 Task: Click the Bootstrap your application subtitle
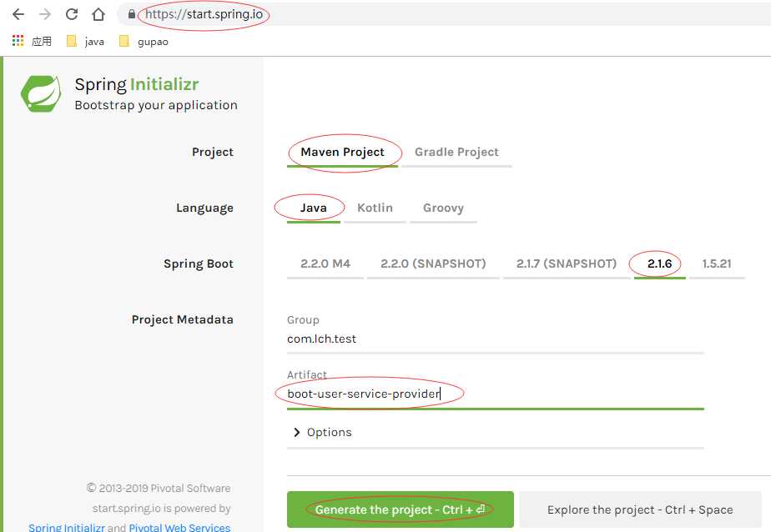point(156,105)
